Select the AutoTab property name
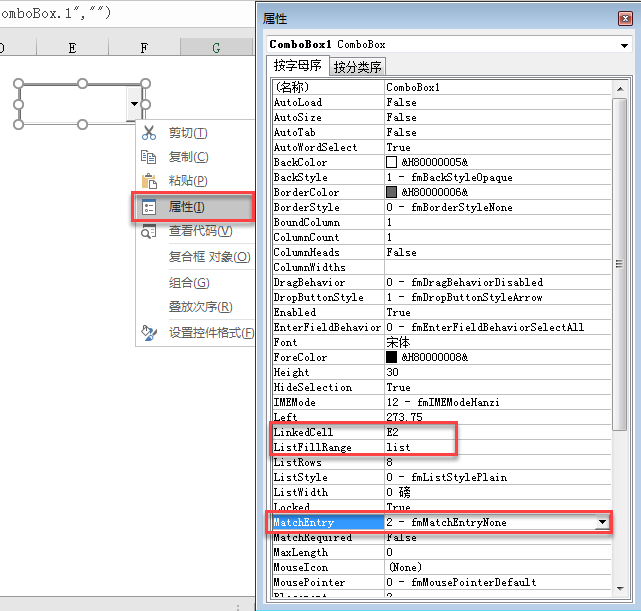The image size is (641, 611). (x=294, y=132)
